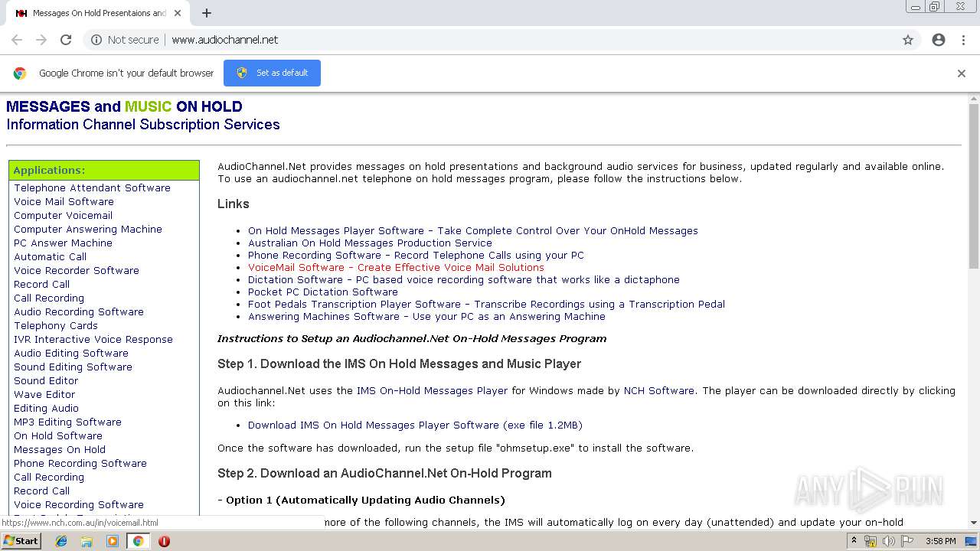Dismiss the default browser notification bar
The height and width of the screenshot is (551, 980).
962,73
